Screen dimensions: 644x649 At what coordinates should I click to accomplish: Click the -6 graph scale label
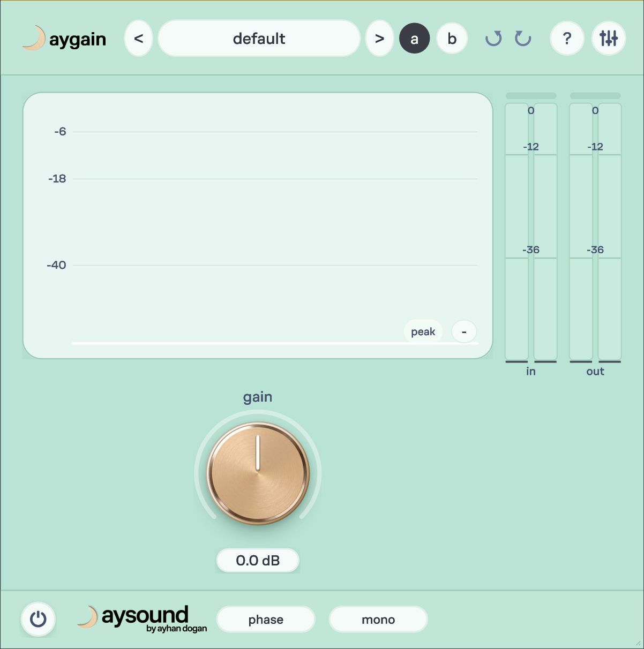[x=60, y=132]
